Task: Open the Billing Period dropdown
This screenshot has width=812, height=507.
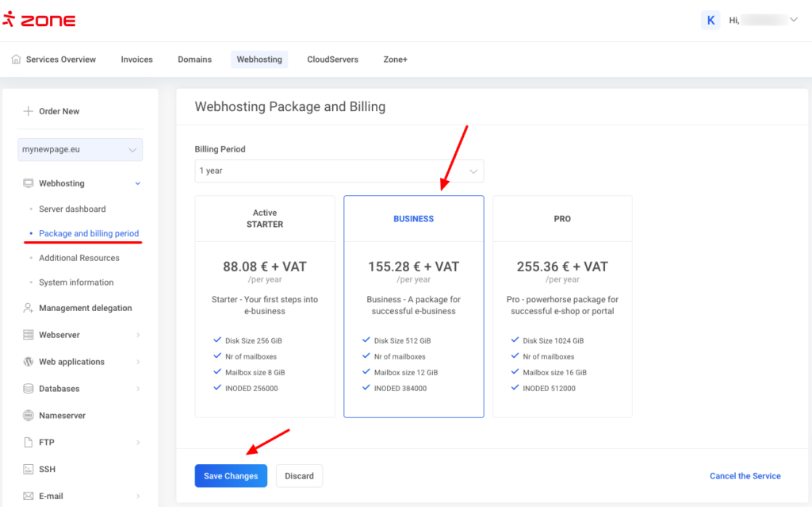Action: click(x=339, y=171)
